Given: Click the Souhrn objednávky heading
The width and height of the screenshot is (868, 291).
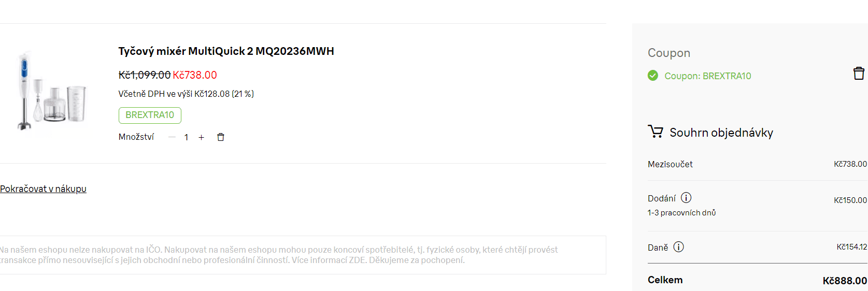Looking at the screenshot, I should click(721, 133).
